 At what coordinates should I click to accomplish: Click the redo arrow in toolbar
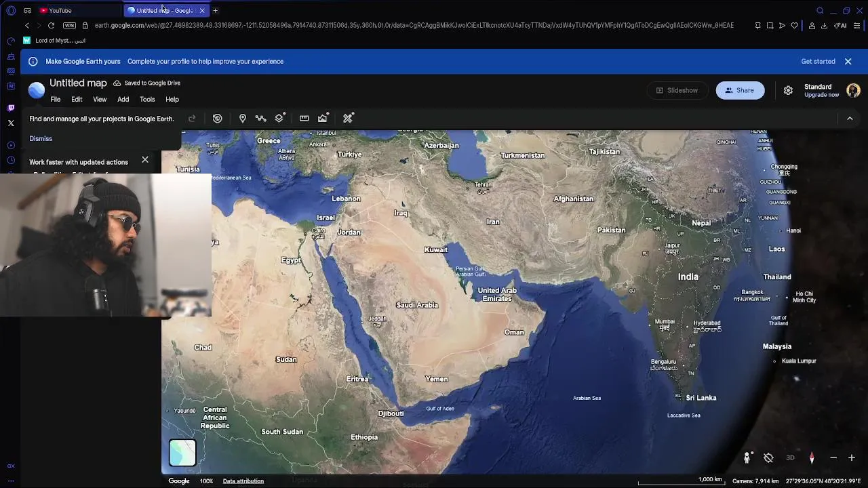pos(192,118)
